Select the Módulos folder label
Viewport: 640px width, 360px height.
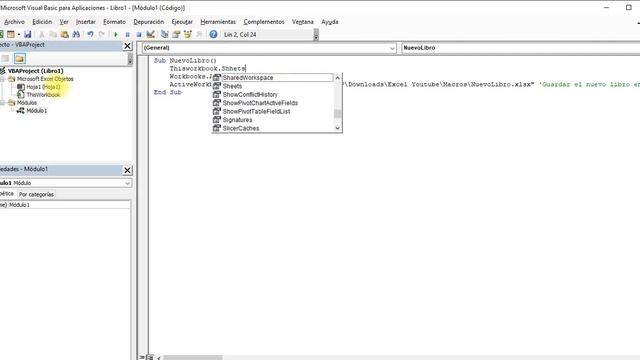click(27, 103)
